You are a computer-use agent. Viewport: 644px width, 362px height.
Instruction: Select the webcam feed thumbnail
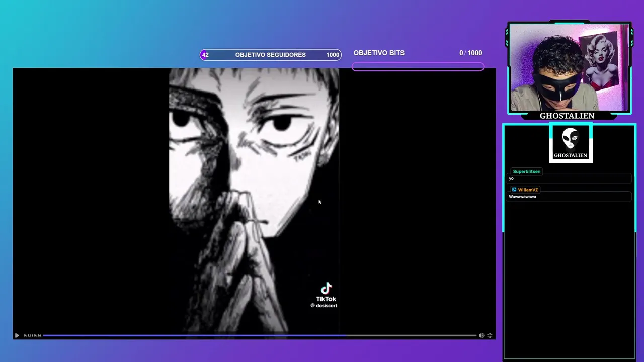tap(569, 67)
